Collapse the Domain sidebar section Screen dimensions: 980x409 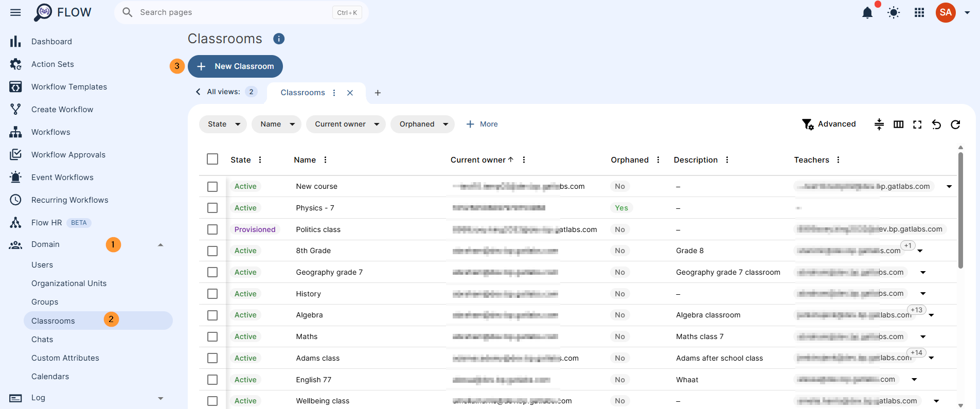[161, 245]
